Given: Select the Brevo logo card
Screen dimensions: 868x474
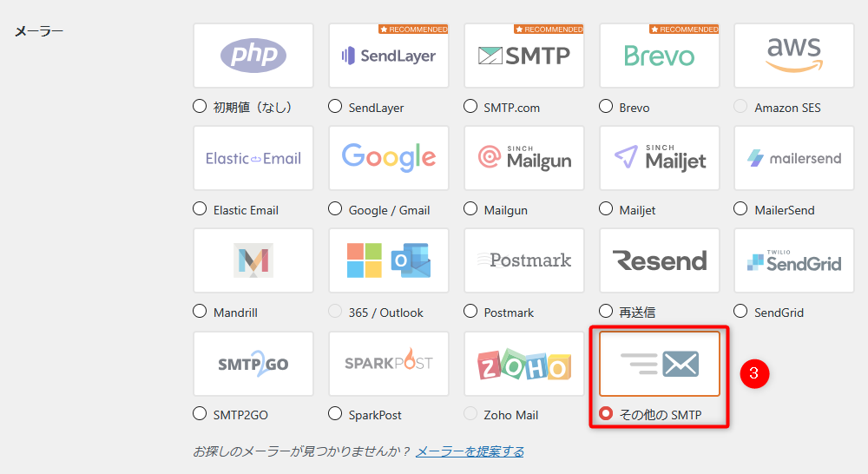Looking at the screenshot, I should click(660, 56).
